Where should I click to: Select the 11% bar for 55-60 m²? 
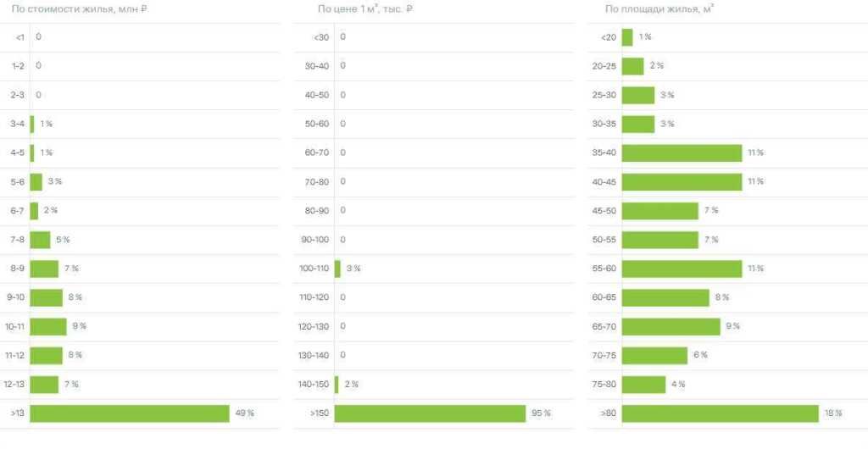pos(682,269)
